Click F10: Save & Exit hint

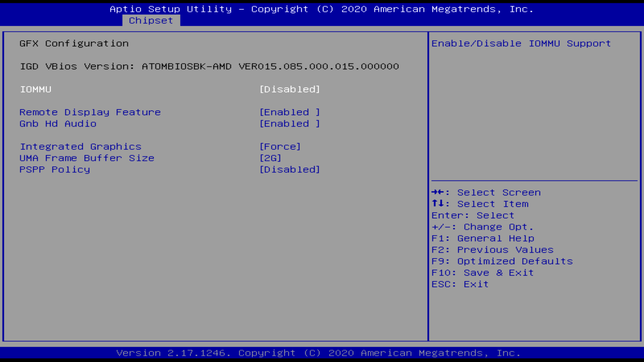[482, 273]
